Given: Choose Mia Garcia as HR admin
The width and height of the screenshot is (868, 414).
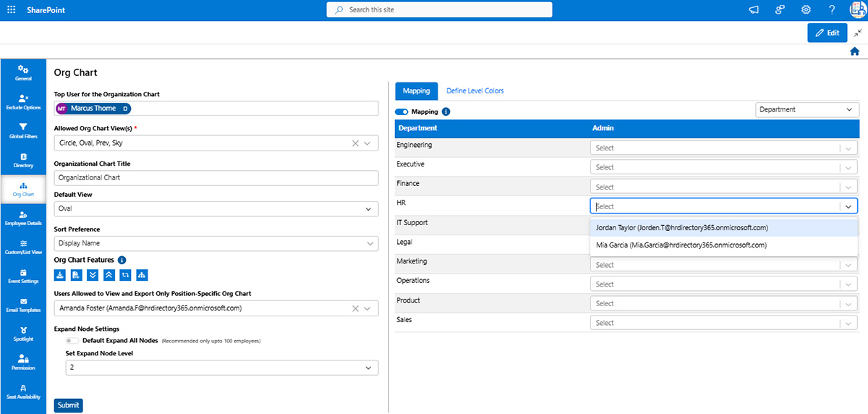Looking at the screenshot, I should click(724, 245).
